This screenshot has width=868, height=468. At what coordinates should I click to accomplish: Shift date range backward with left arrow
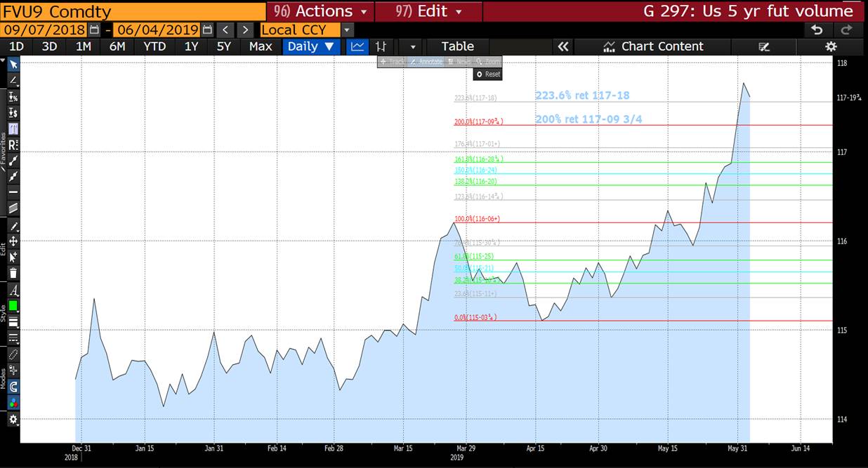coord(225,30)
